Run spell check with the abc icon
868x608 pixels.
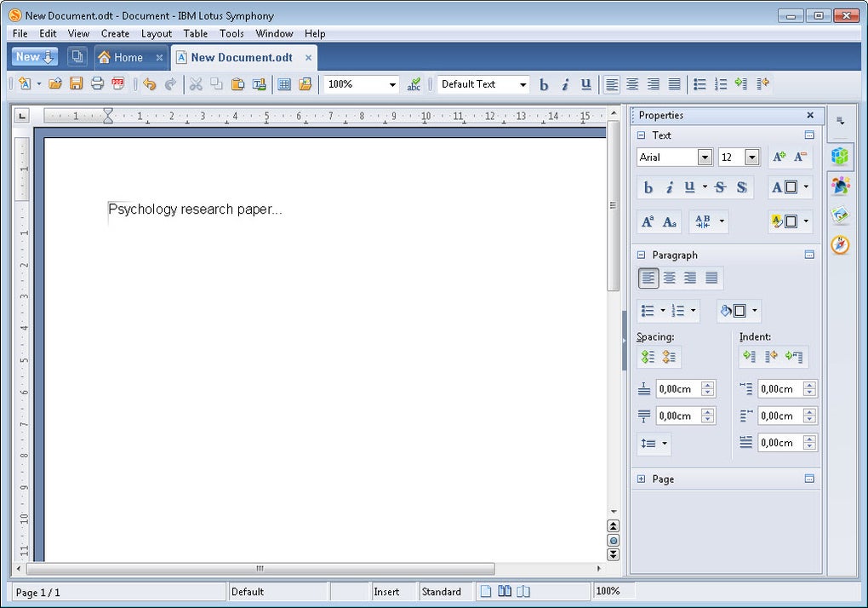pyautogui.click(x=414, y=84)
